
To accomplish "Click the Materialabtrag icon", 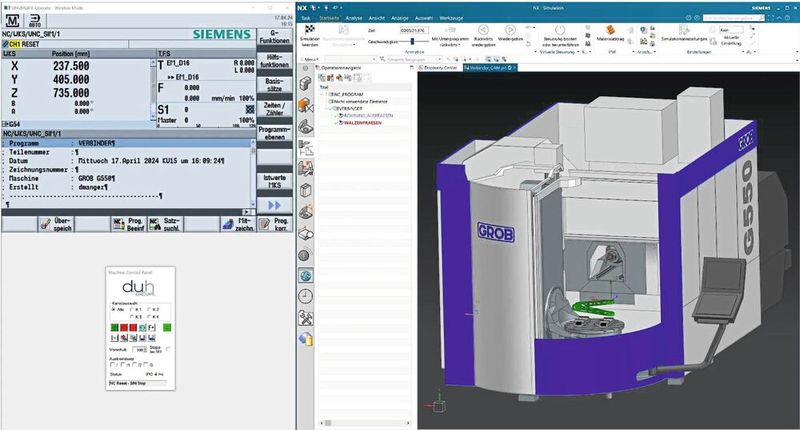I will click(x=610, y=30).
